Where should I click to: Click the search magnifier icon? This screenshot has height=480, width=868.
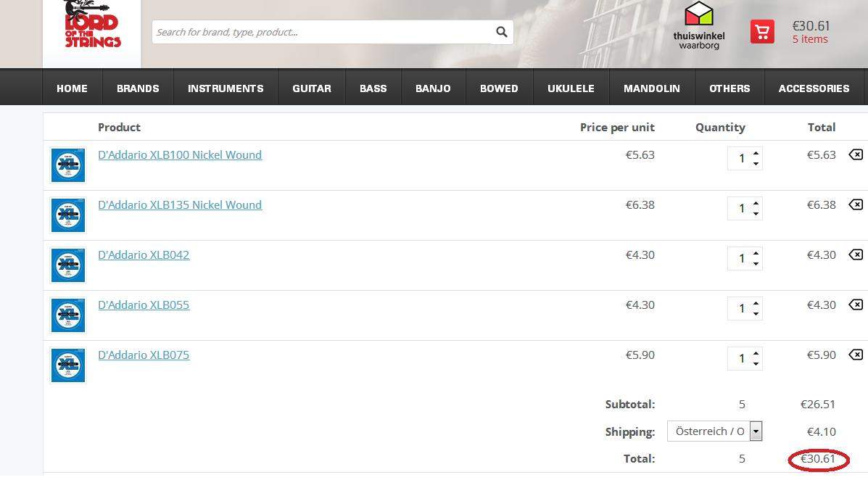[x=502, y=32]
